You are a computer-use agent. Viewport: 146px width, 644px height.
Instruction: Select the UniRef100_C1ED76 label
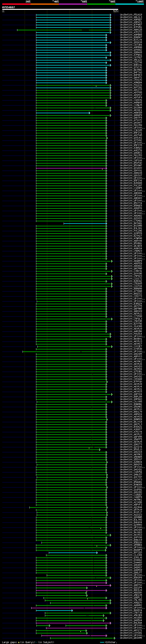(131, 100)
